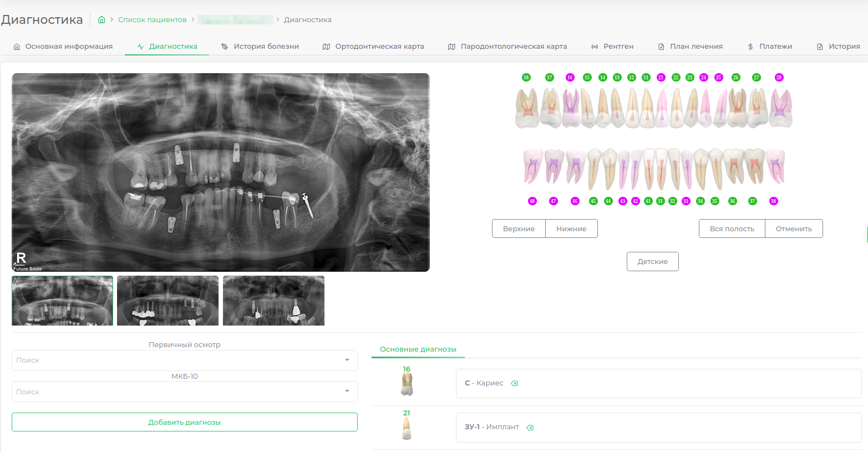The width and height of the screenshot is (868, 452).
Task: Choose purple upper molar 28 tooth image
Action: [x=780, y=108]
